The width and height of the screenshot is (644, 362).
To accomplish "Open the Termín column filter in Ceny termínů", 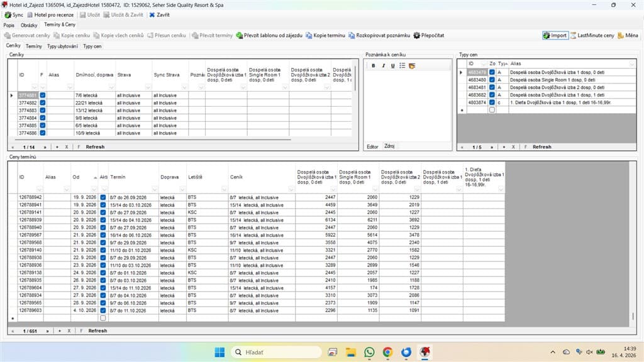I will point(155,189).
